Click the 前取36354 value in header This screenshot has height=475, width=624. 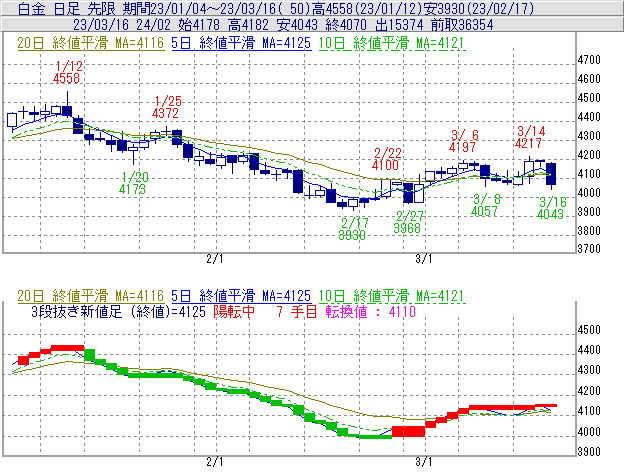coord(462,25)
